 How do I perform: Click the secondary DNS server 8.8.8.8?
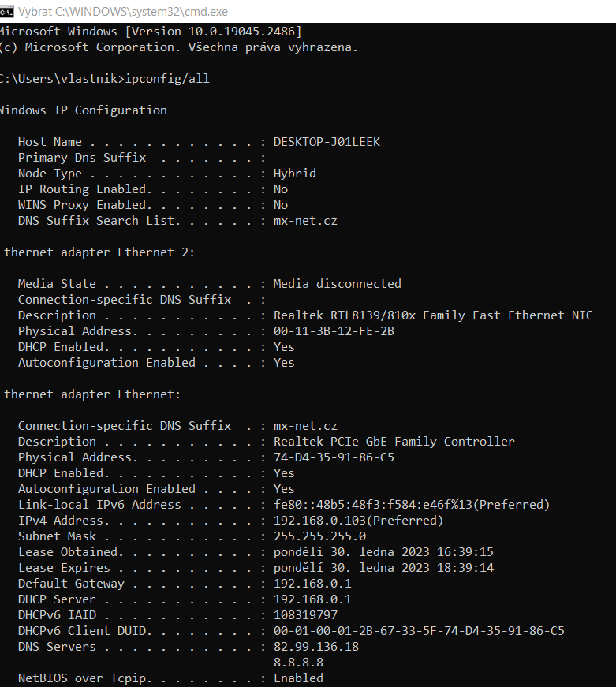click(x=298, y=663)
